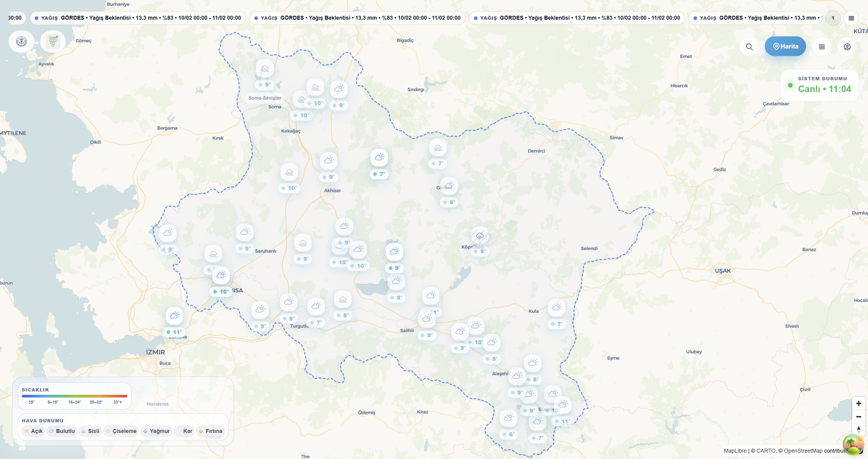Image resolution: width=868 pixels, height=459 pixels.
Task: Open the search magnifier icon
Action: pyautogui.click(x=749, y=47)
